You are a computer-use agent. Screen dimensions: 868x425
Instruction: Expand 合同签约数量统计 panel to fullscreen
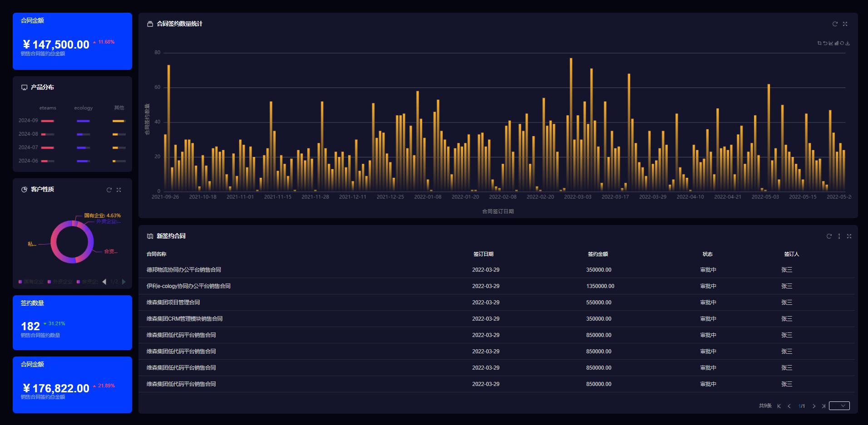[845, 24]
